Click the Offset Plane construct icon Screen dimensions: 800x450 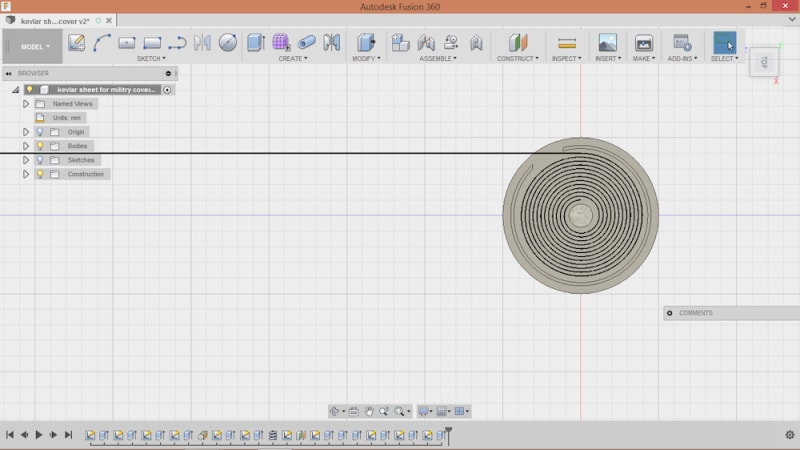click(517, 42)
